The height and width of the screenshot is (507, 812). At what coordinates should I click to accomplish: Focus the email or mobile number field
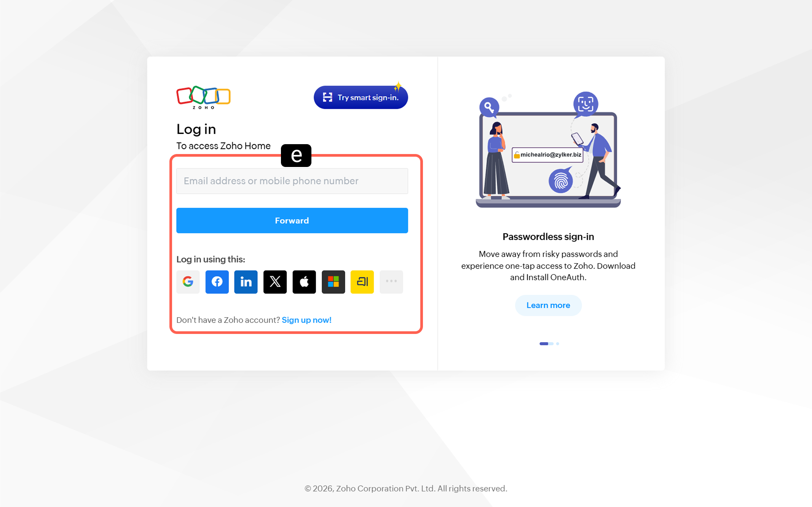coord(292,181)
